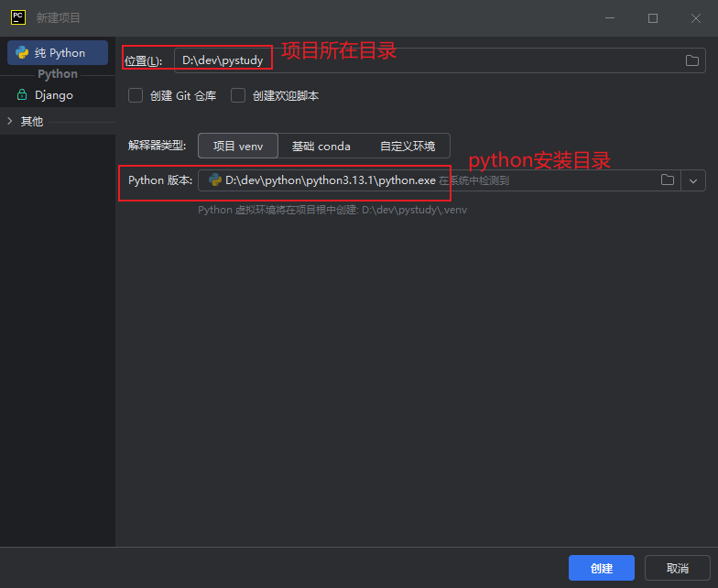The width and height of the screenshot is (718, 588).
Task: Click the 取消 button
Action: tap(678, 568)
